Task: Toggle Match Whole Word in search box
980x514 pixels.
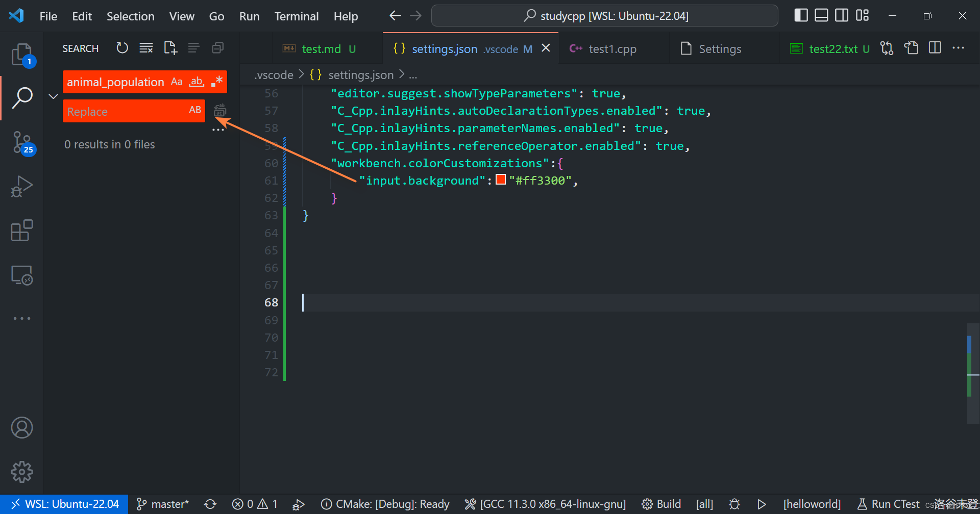Action: [197, 82]
